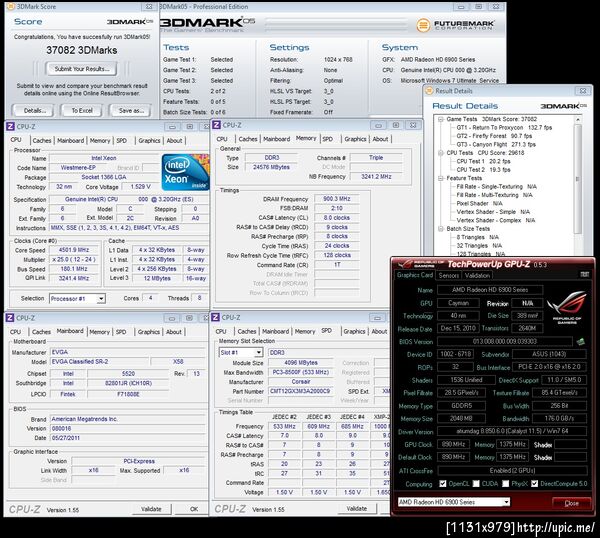Click 3DMark05 logo in Score window
Viewport: 600px width, 538px height.
pyautogui.click(x=130, y=22)
